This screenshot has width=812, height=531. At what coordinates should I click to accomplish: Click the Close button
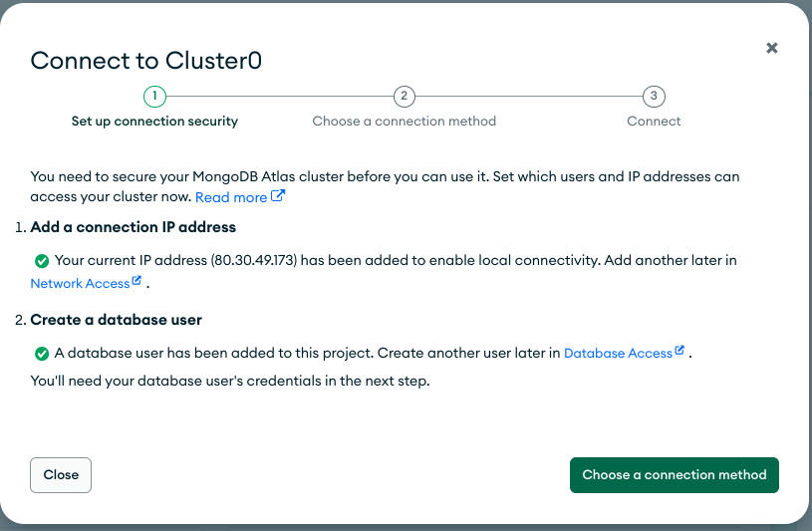click(x=61, y=474)
